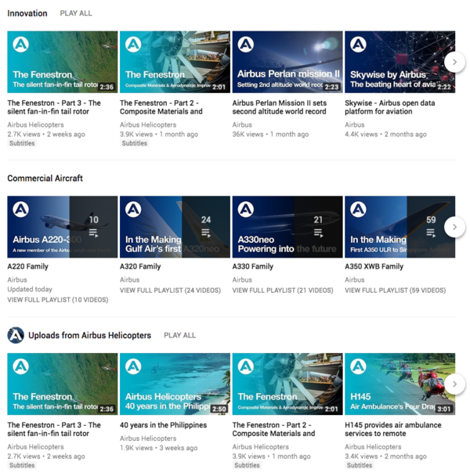
Task: Click Airbus Helicopters channel under H145 video
Action: pos(373,447)
